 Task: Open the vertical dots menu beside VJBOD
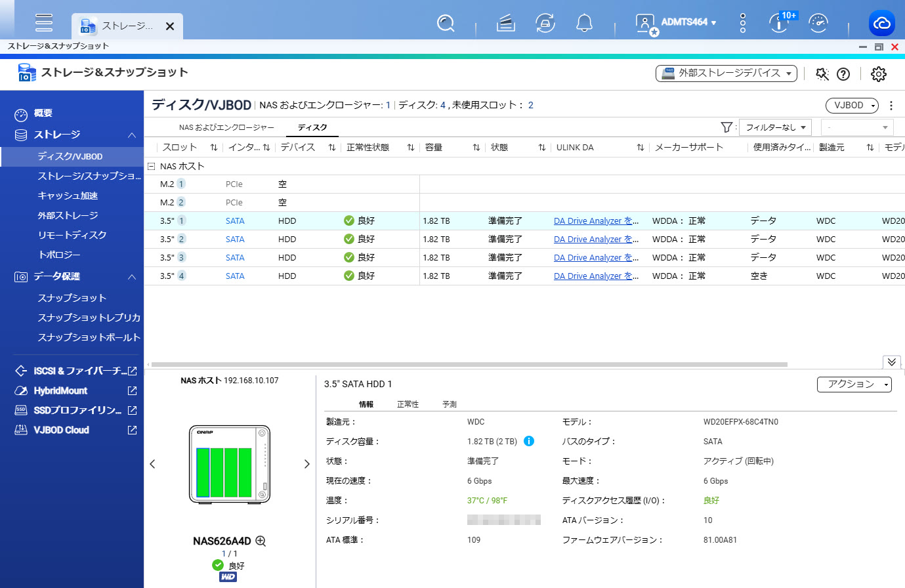pyautogui.click(x=891, y=105)
